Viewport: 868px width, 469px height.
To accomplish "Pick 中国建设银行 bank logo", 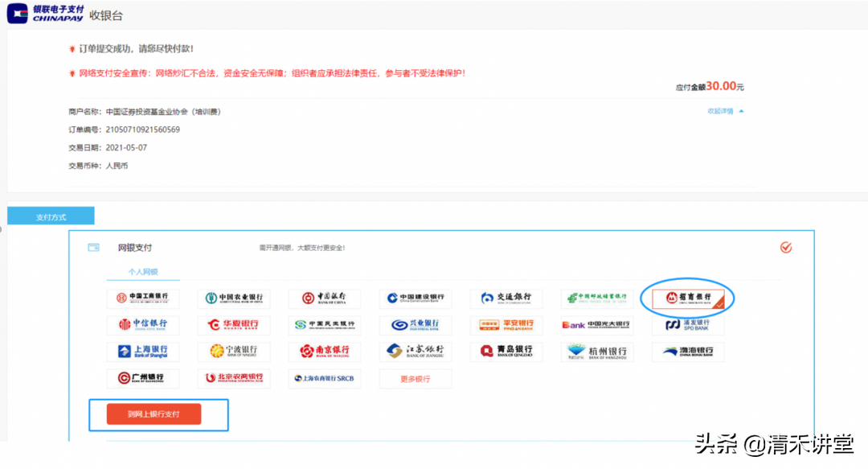I will 416,298.
